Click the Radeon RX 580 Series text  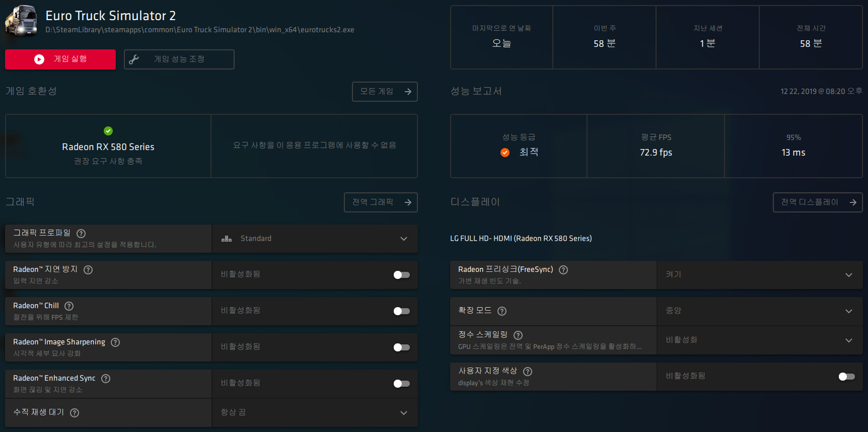(x=108, y=147)
